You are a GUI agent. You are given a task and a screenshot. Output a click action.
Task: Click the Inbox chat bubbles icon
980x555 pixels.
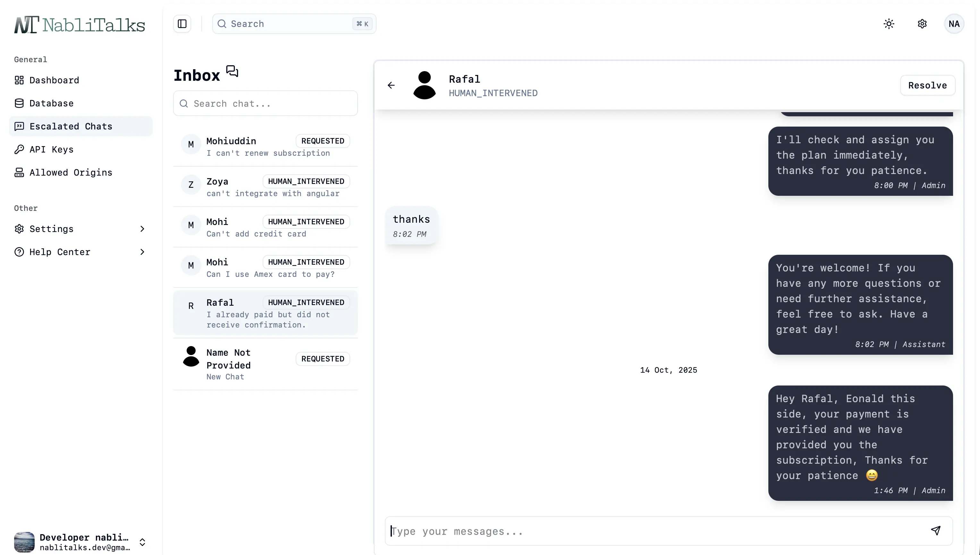pos(232,71)
